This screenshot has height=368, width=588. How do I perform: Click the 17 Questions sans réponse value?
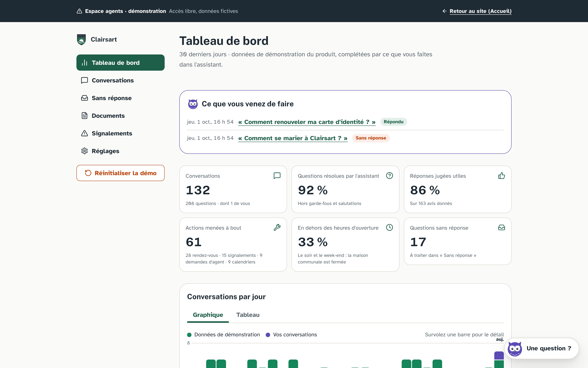coord(418,242)
